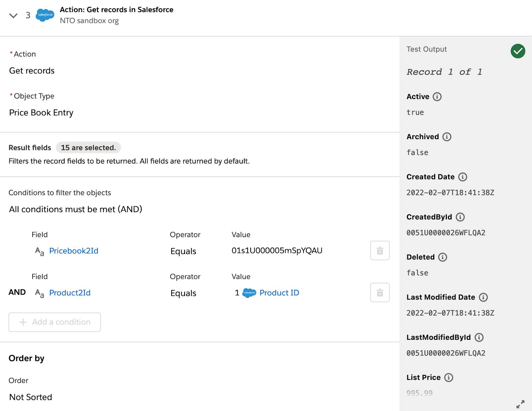532x411 pixels.
Task: Select the Archived value 'false'
Action: tap(417, 153)
